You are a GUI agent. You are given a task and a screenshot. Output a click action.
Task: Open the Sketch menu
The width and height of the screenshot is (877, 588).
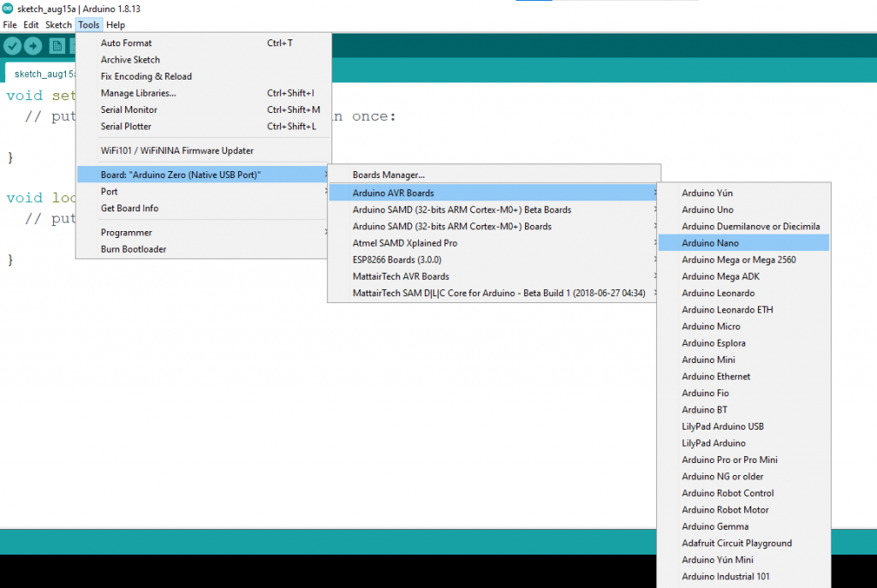58,25
